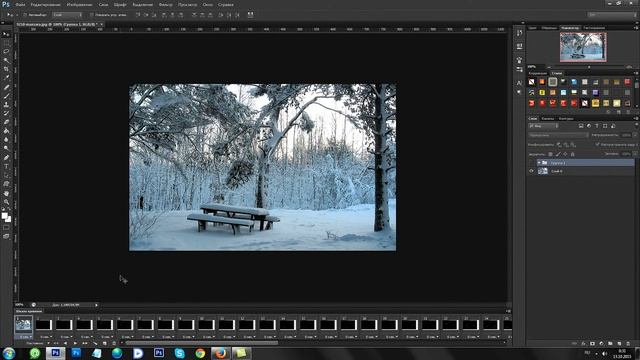Toggle the propagate frame 1 checkbox

(597, 144)
